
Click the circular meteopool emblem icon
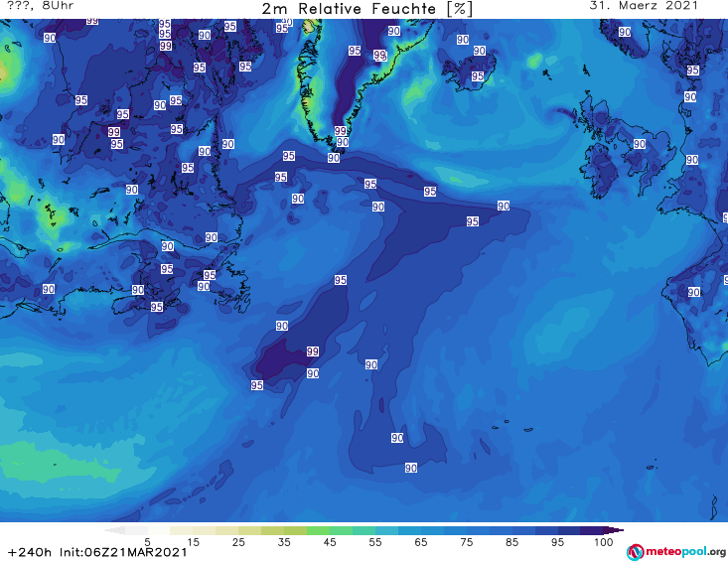coord(635,552)
